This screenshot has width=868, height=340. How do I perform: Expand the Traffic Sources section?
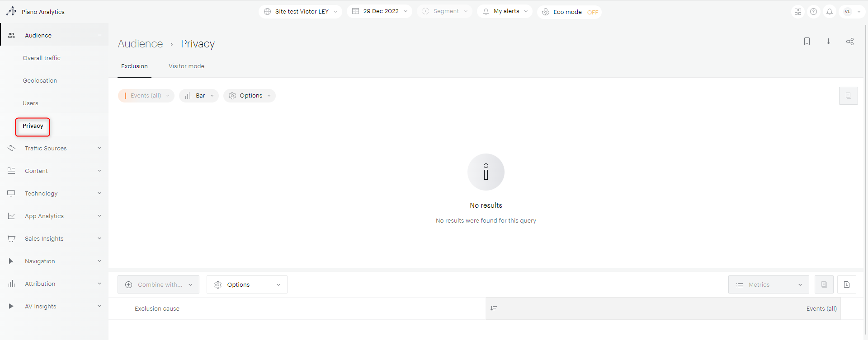99,148
